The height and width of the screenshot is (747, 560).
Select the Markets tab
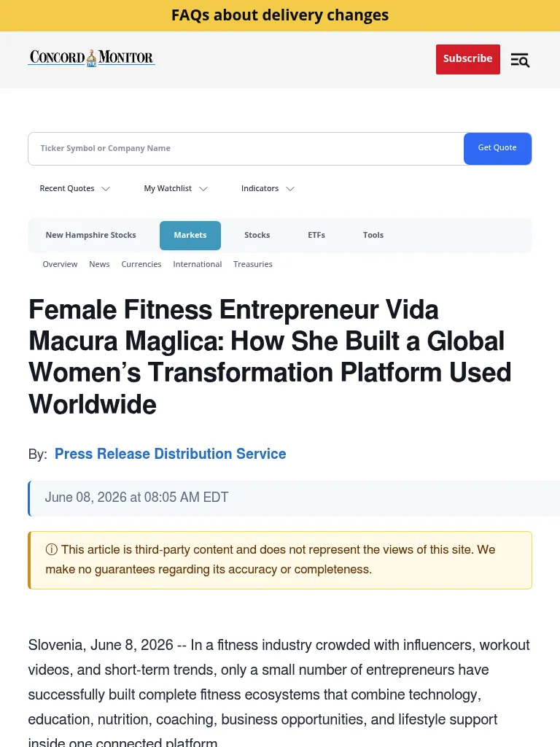[190, 236]
